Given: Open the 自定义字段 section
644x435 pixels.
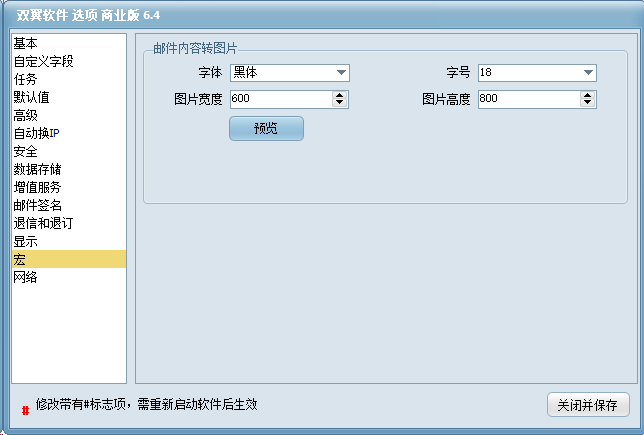Looking at the screenshot, I should [x=69, y=61].
